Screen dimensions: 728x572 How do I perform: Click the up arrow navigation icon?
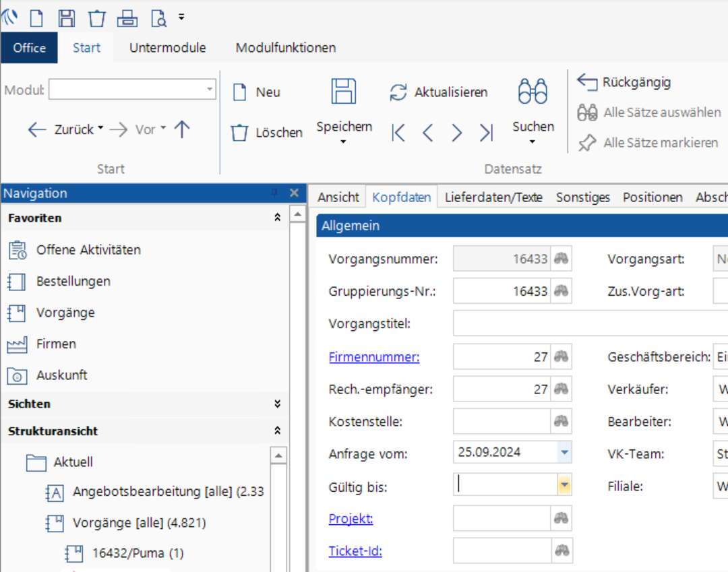click(182, 129)
